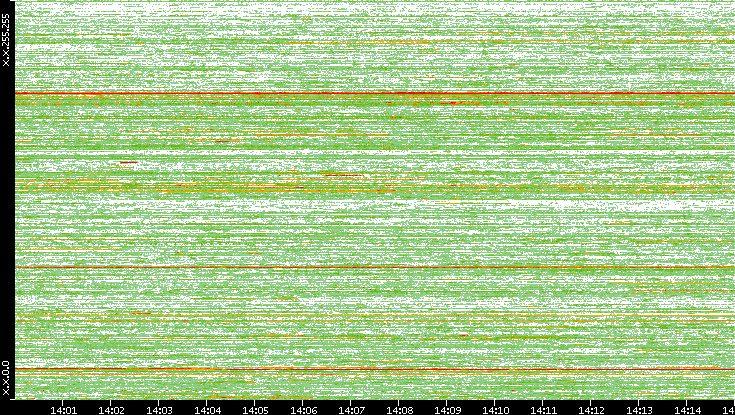Click the x.x.0.0 address axis label
Viewport: 735px width, 415px height.
(6, 378)
